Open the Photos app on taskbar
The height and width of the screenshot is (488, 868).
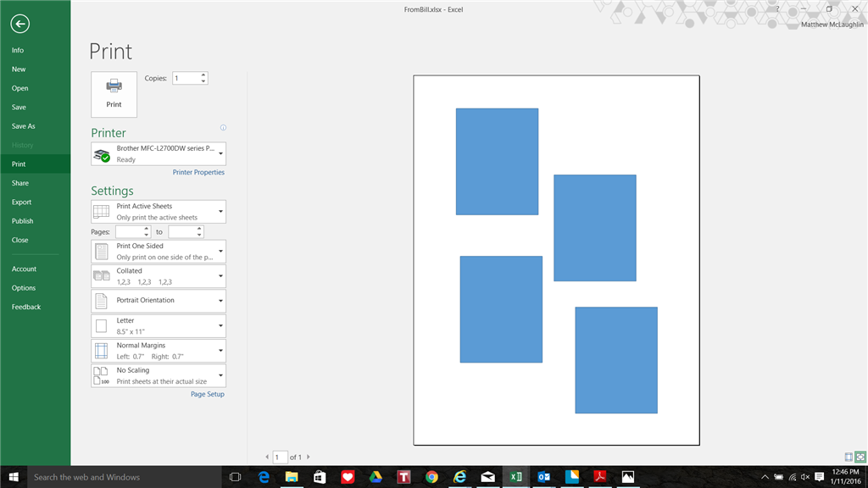[628, 477]
